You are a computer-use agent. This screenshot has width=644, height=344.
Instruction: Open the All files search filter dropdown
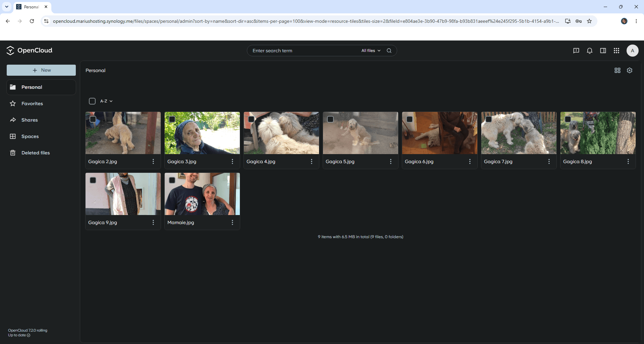click(371, 51)
